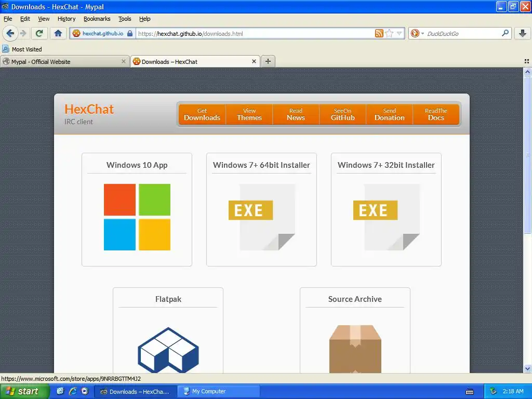Click the Show Desktop quick launch icon
The height and width of the screenshot is (399, 532).
point(60,391)
